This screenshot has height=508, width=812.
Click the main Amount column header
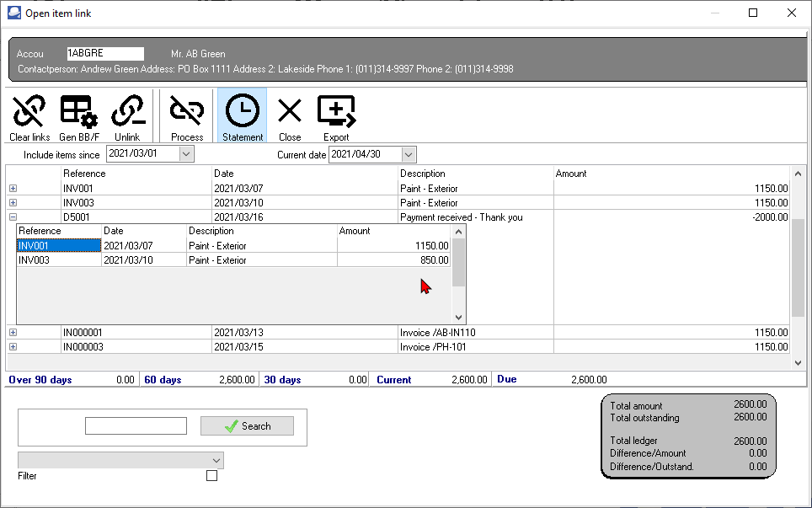671,174
